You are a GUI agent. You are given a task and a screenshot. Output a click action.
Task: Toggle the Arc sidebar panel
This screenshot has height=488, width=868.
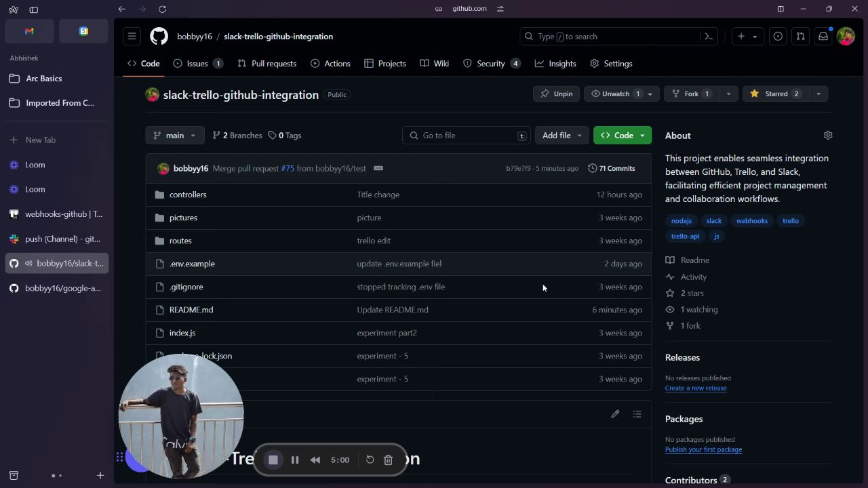point(34,9)
